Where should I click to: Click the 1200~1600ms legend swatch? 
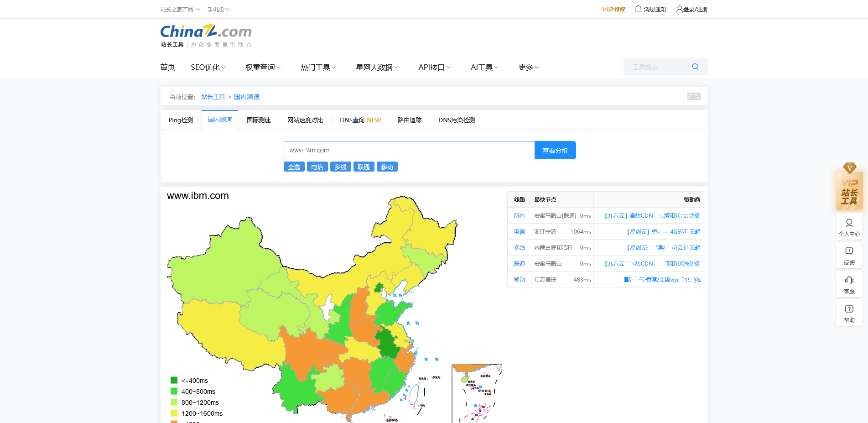(x=174, y=413)
